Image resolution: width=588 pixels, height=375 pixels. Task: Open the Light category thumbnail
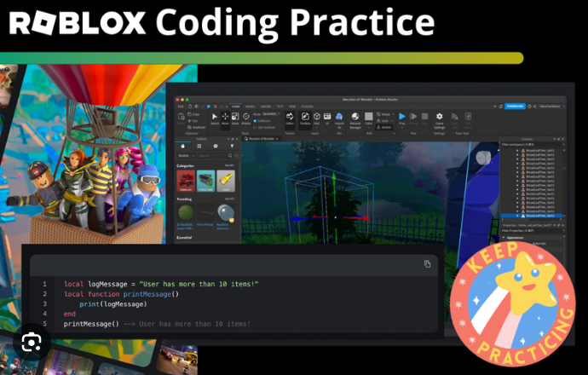pos(226,181)
